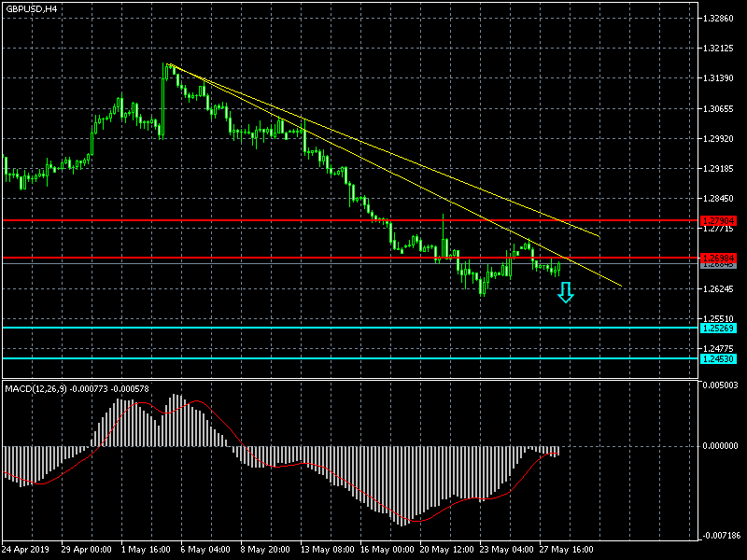Click the 24 Apr 2019 date label
The width and height of the screenshot is (747, 560).
[x=24, y=550]
